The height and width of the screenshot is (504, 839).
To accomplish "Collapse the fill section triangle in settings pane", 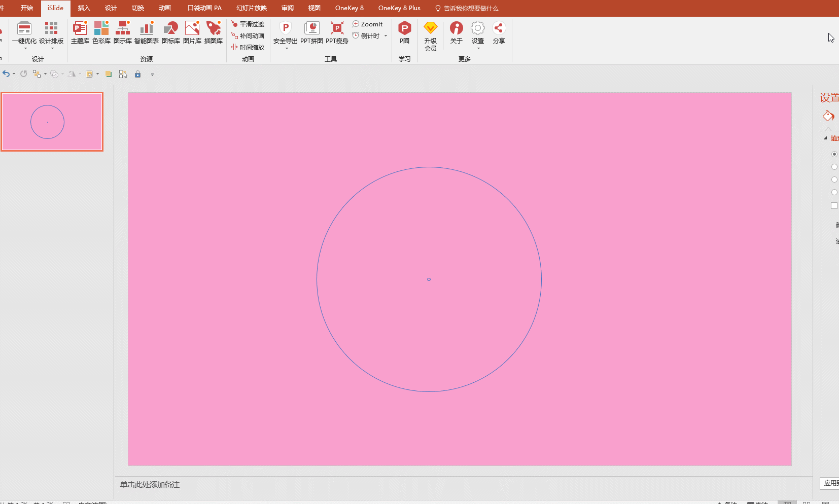I will tap(825, 138).
